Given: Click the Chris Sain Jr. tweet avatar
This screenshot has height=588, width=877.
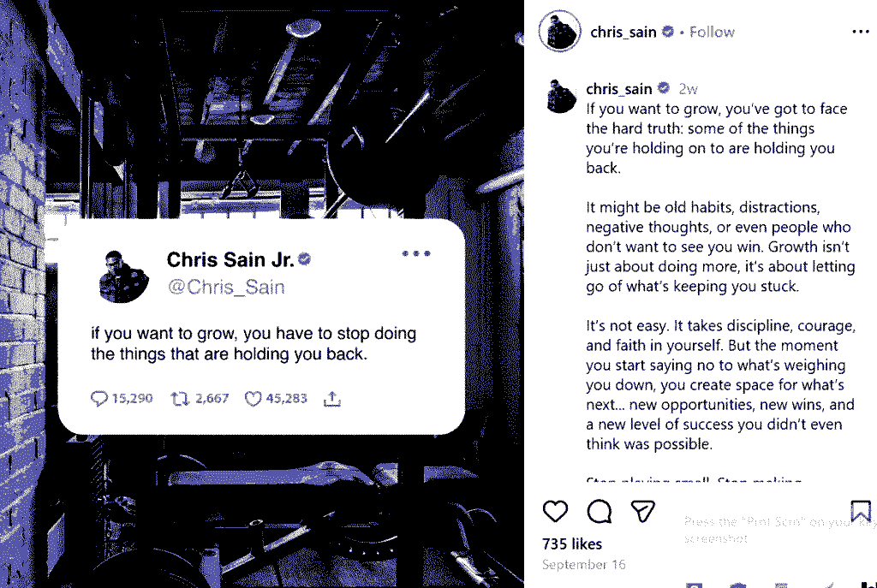Looking at the screenshot, I should pyautogui.click(x=123, y=276).
